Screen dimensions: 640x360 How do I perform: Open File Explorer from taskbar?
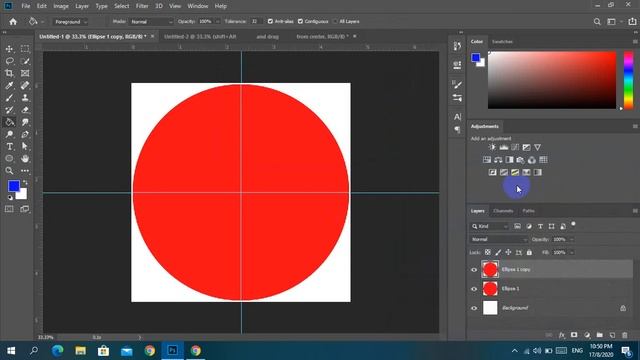pos(80,351)
